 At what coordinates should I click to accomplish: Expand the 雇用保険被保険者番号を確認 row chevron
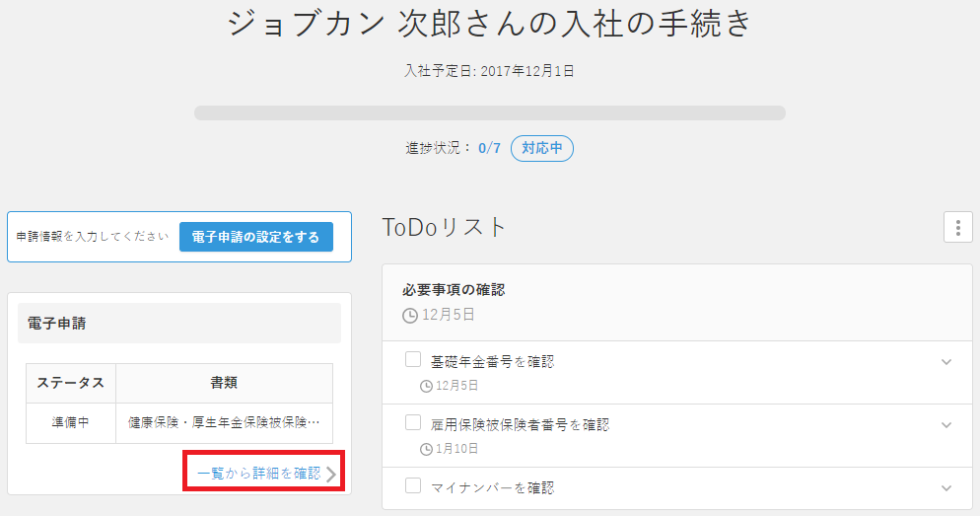point(946,425)
